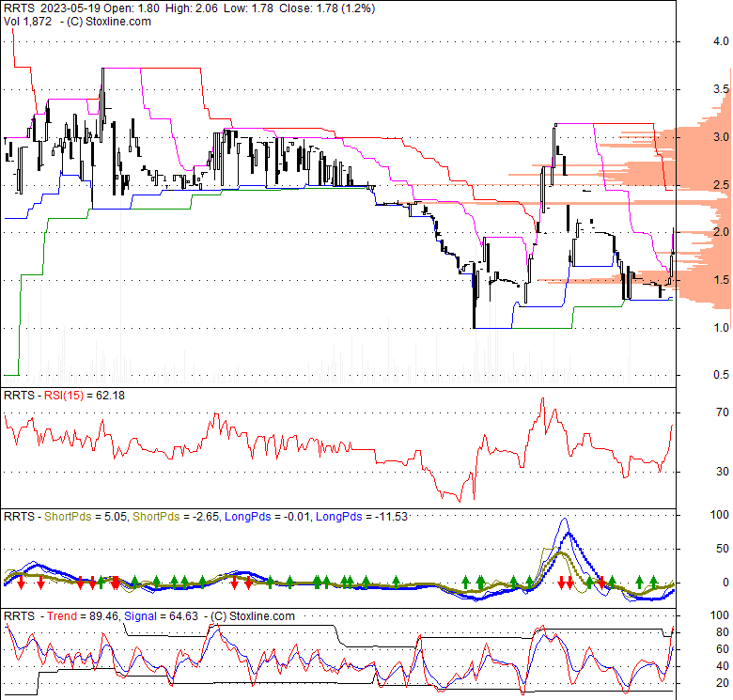Click the High: 2.06 value
The width and height of the screenshot is (733, 700).
[192, 8]
